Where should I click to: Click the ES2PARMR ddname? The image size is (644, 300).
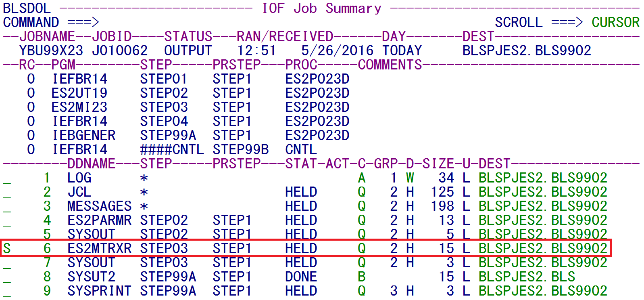click(x=100, y=220)
